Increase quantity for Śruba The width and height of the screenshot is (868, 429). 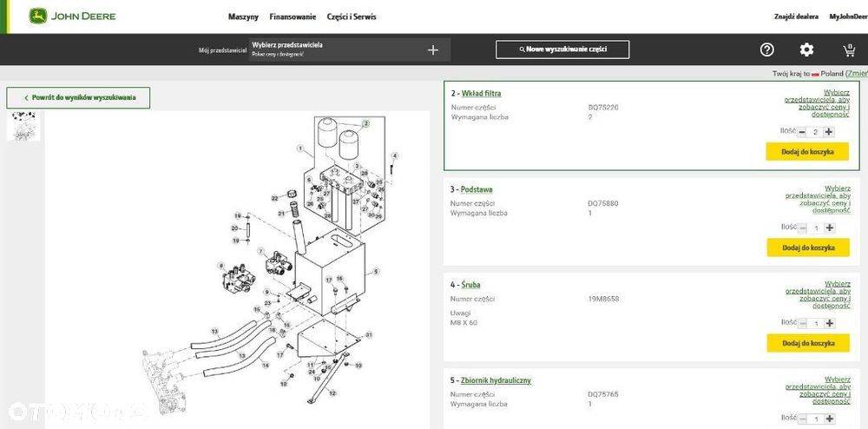coord(829,323)
